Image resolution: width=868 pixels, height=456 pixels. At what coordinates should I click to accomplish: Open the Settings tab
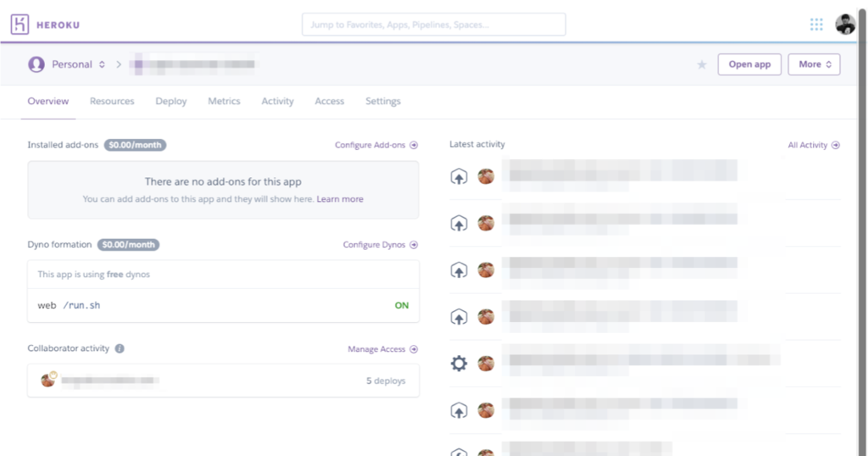383,101
